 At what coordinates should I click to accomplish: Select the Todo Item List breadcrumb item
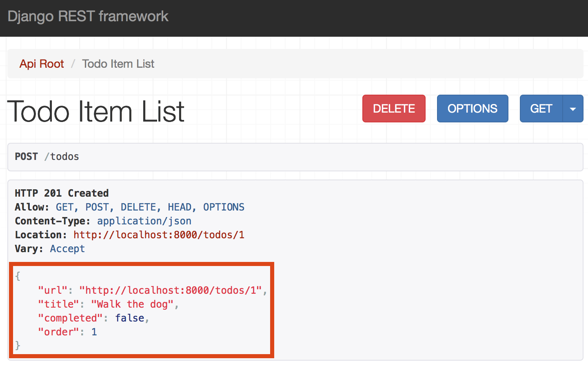(118, 64)
